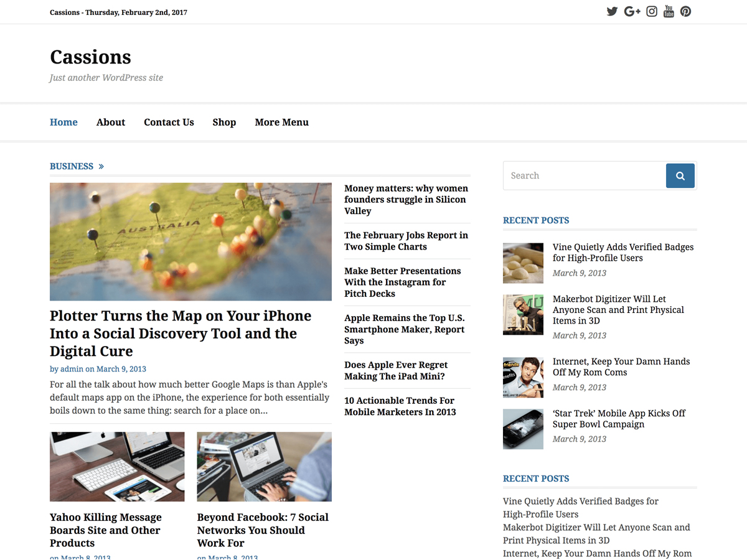Open the Cassions site title link

click(x=90, y=57)
